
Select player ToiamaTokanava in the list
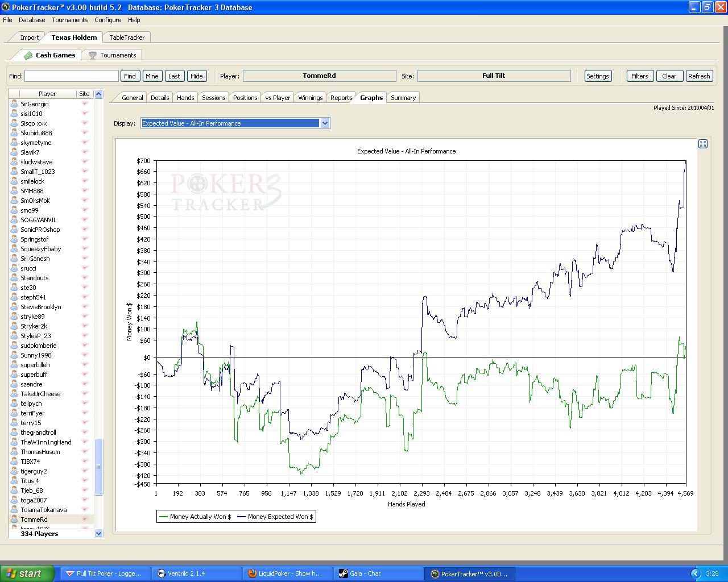51,510
